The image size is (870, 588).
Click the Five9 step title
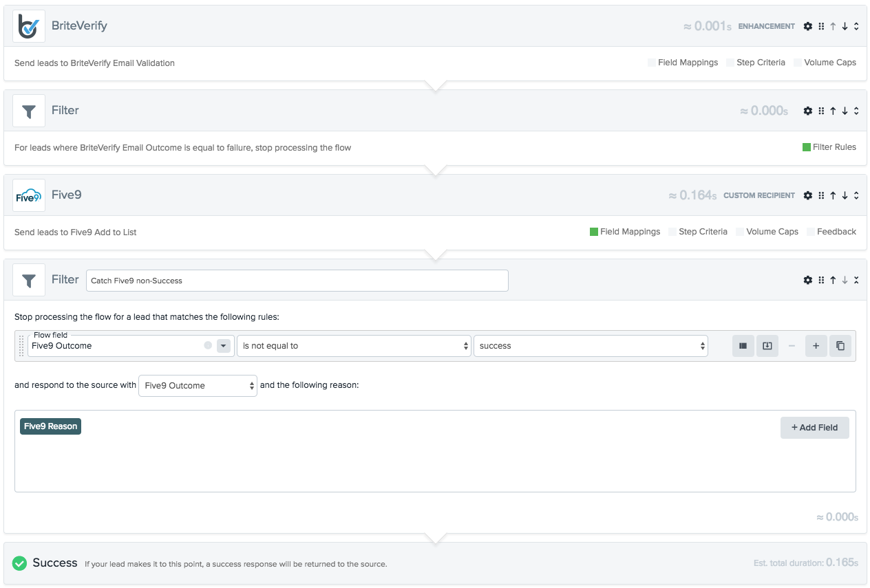[x=67, y=195]
